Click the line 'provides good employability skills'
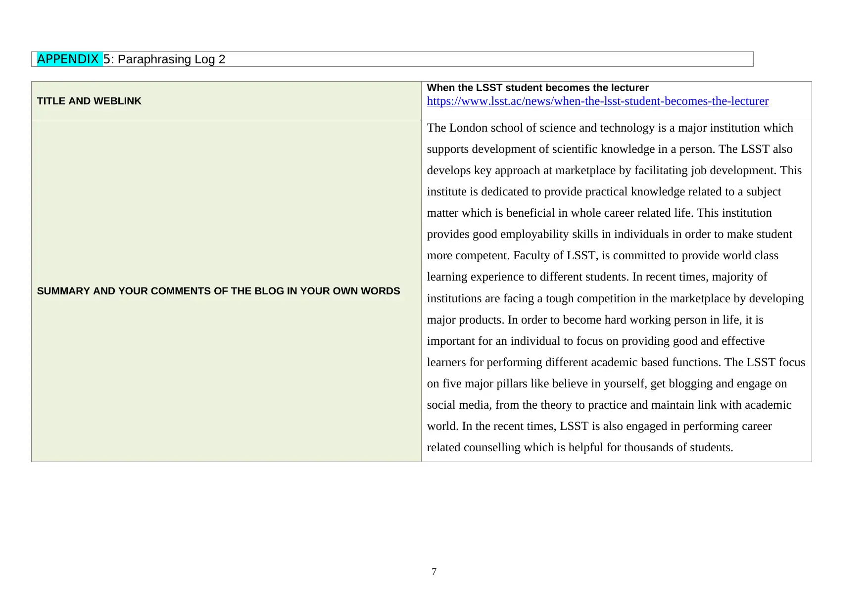The height and width of the screenshot is (614, 868). (609, 235)
